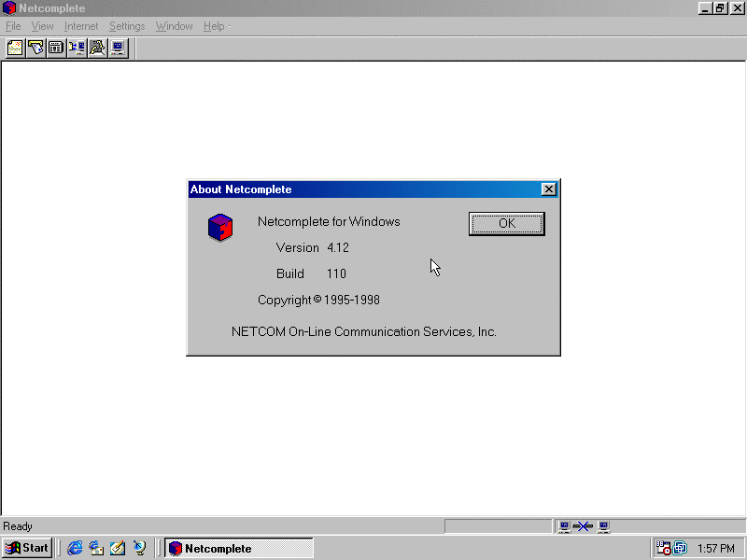Click the third toolbar icon with the grid window
Image resolution: width=747 pixels, height=560 pixels.
click(56, 48)
